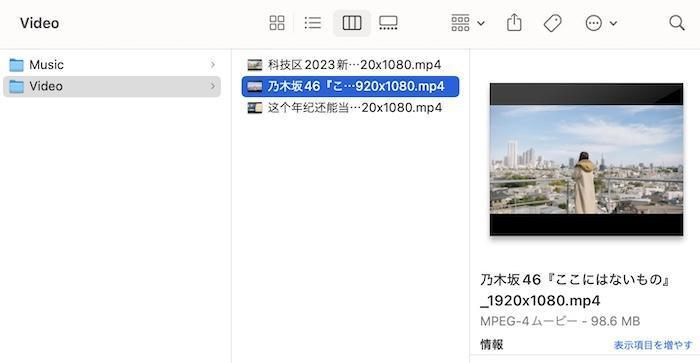Switch to gallery view
The width and height of the screenshot is (700, 363).
coord(388,23)
